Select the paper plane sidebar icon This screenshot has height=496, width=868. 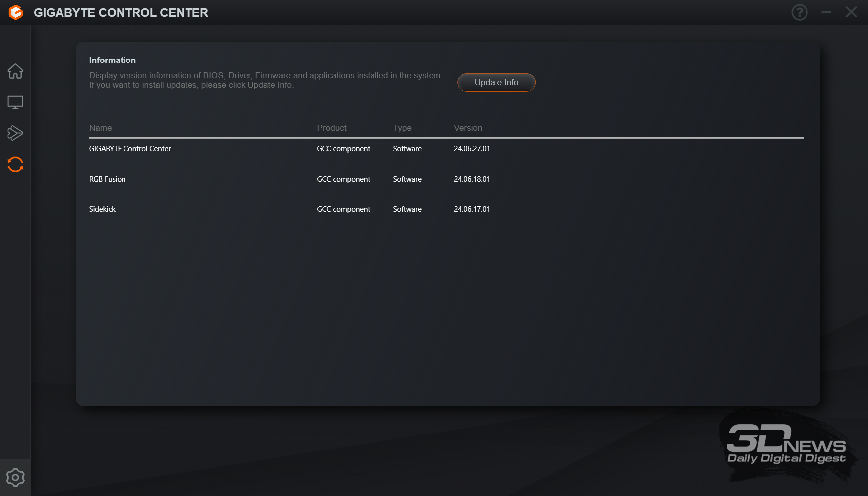(15, 133)
